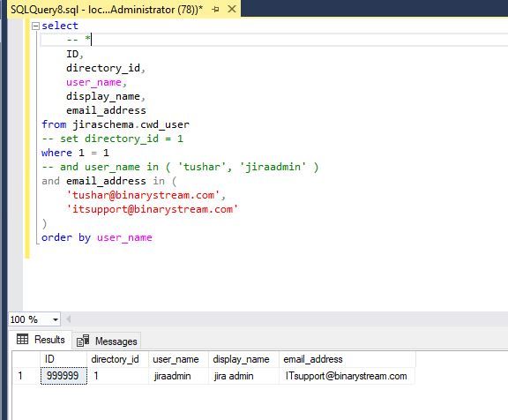Click the 'ID,' line in the query
508x420 pixels.
tap(75, 54)
